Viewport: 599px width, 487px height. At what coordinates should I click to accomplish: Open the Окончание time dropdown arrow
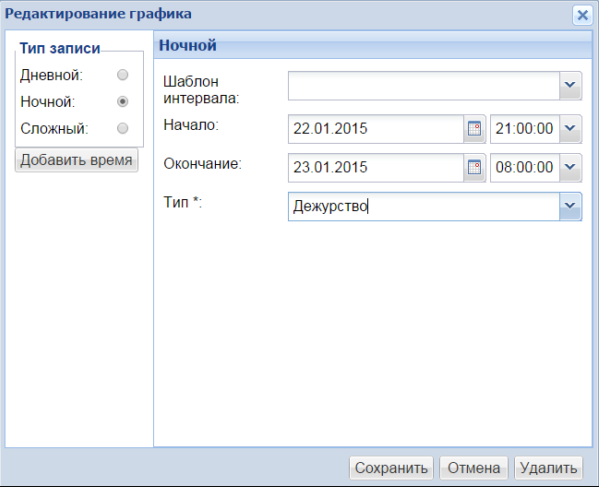tap(570, 168)
